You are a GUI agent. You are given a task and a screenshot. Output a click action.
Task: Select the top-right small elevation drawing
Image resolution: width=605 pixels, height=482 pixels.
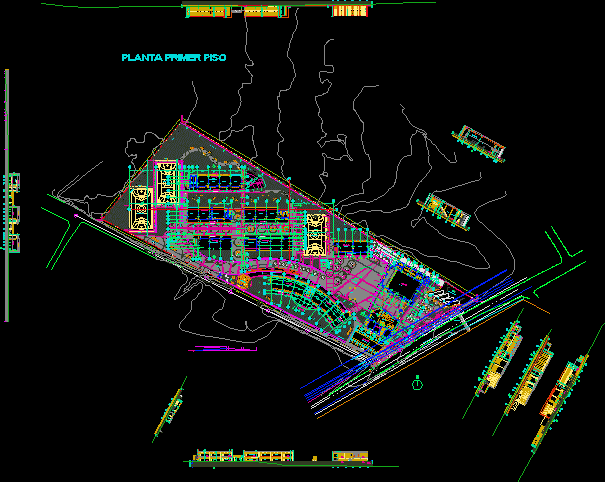(x=350, y=11)
